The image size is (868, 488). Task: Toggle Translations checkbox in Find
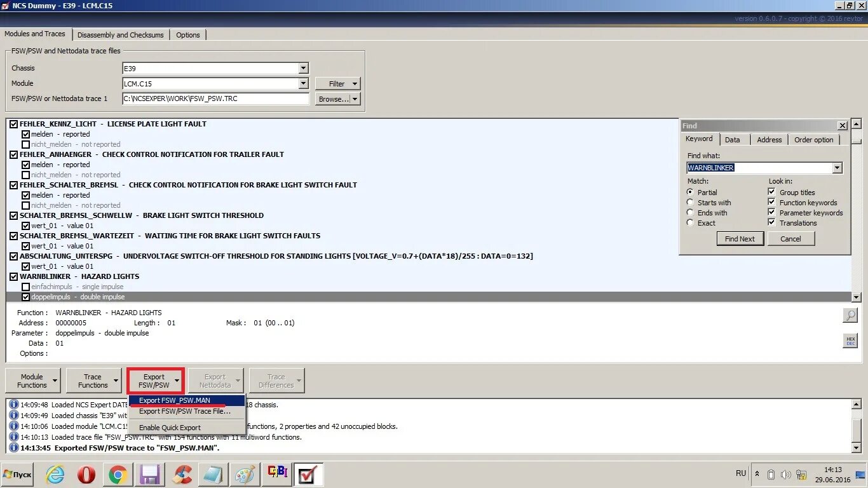(771, 222)
